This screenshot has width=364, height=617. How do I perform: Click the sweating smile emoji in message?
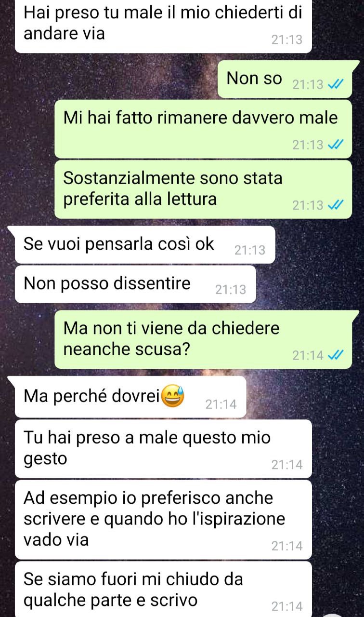click(x=174, y=397)
